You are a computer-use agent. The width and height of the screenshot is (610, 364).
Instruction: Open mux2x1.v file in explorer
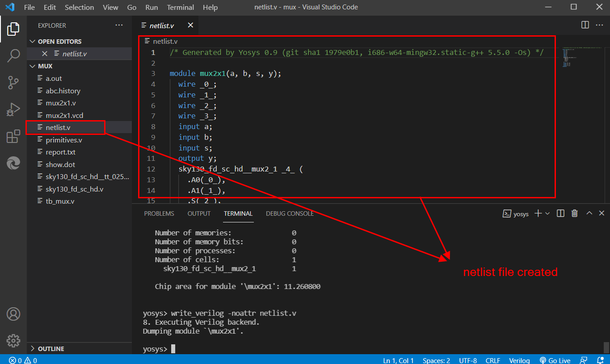pyautogui.click(x=79, y=103)
